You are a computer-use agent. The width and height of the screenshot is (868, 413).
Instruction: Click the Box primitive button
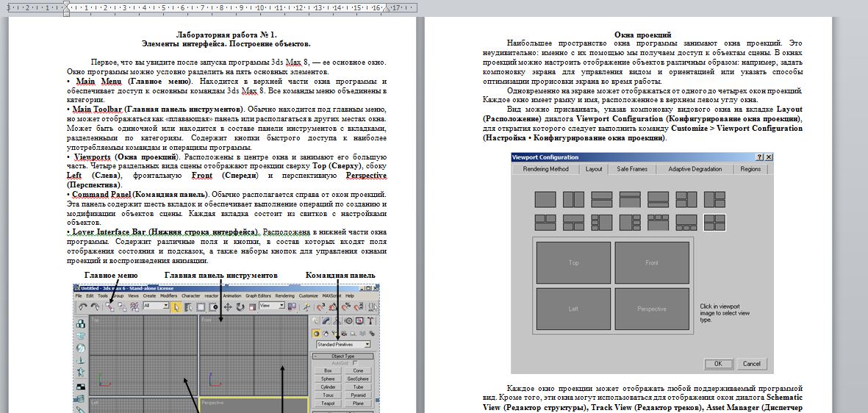(x=328, y=370)
